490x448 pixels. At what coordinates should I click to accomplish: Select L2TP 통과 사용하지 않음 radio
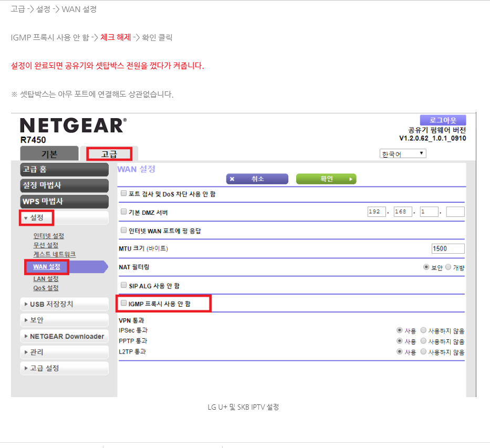tap(423, 352)
